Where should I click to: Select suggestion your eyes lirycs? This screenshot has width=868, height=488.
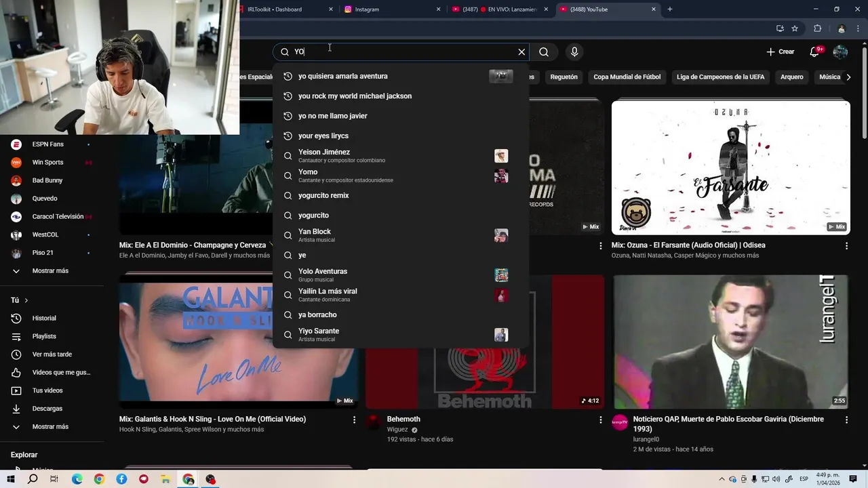pos(400,136)
